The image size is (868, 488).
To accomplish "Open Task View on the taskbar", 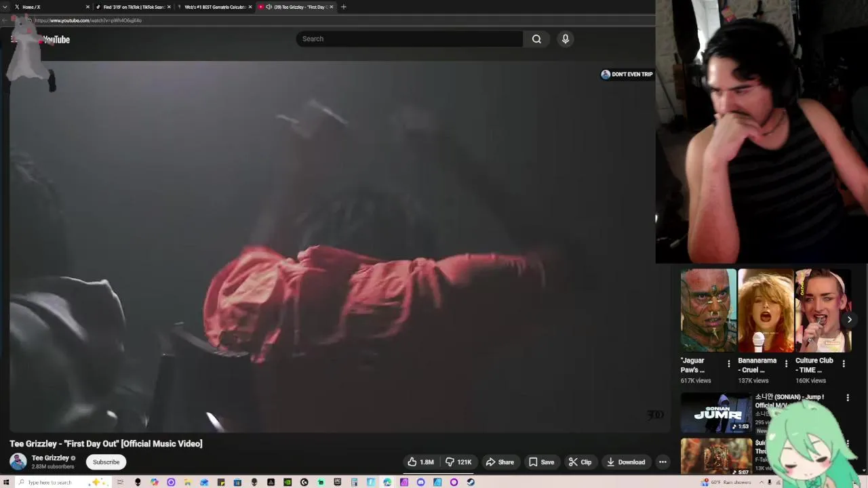I will [x=121, y=482].
